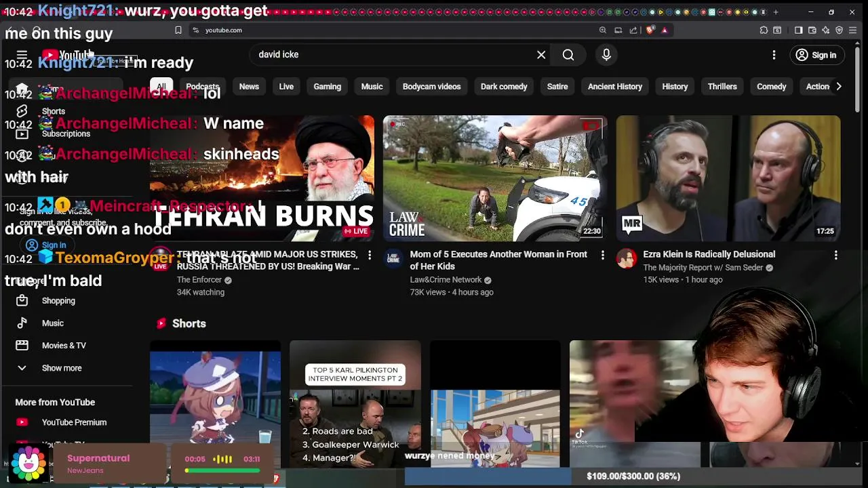The width and height of the screenshot is (868, 488).
Task: Open the browser hamburger menu at top right
Action: click(853, 30)
